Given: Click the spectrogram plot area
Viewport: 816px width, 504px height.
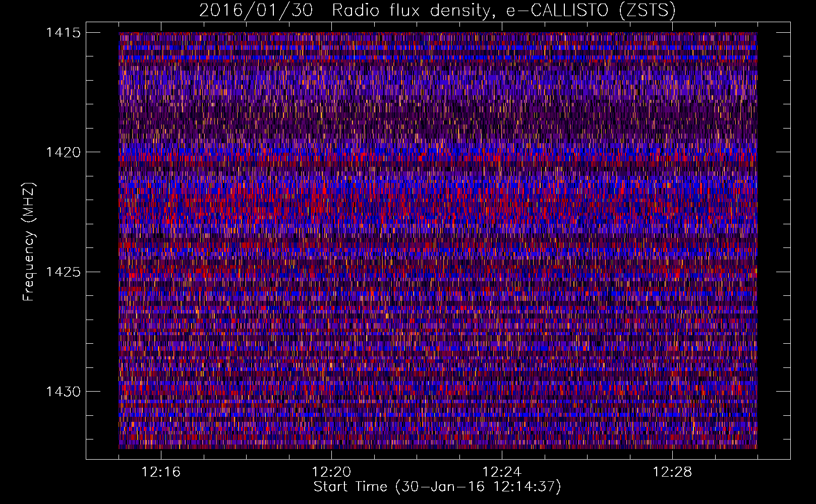Looking at the screenshot, I should tap(438, 240).
